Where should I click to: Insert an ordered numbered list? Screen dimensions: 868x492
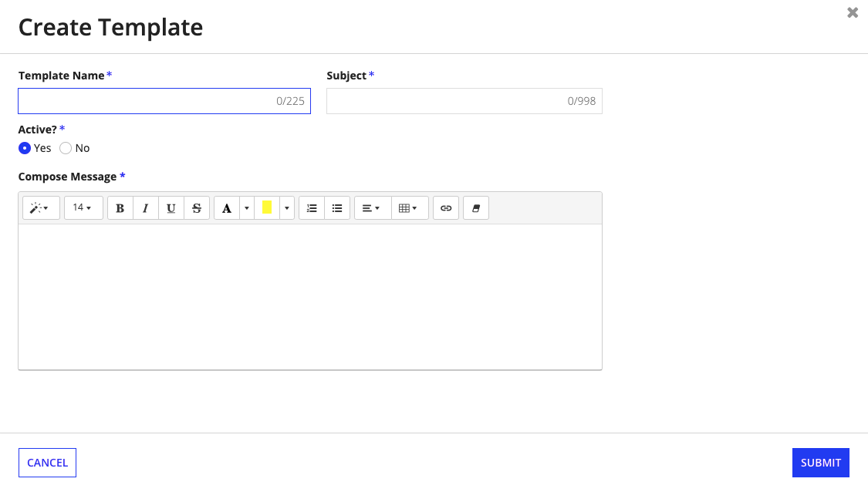pyautogui.click(x=312, y=208)
